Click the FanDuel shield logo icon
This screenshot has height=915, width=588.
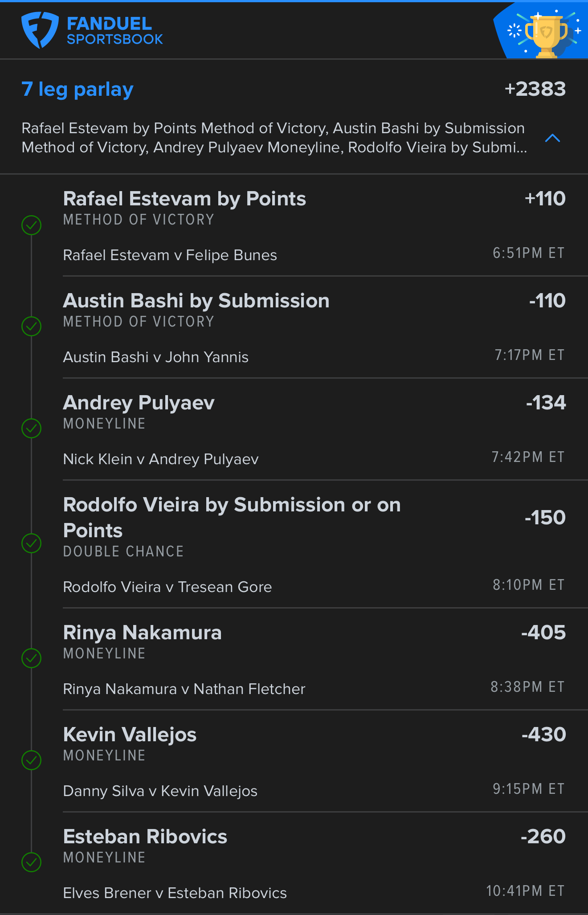(40, 30)
